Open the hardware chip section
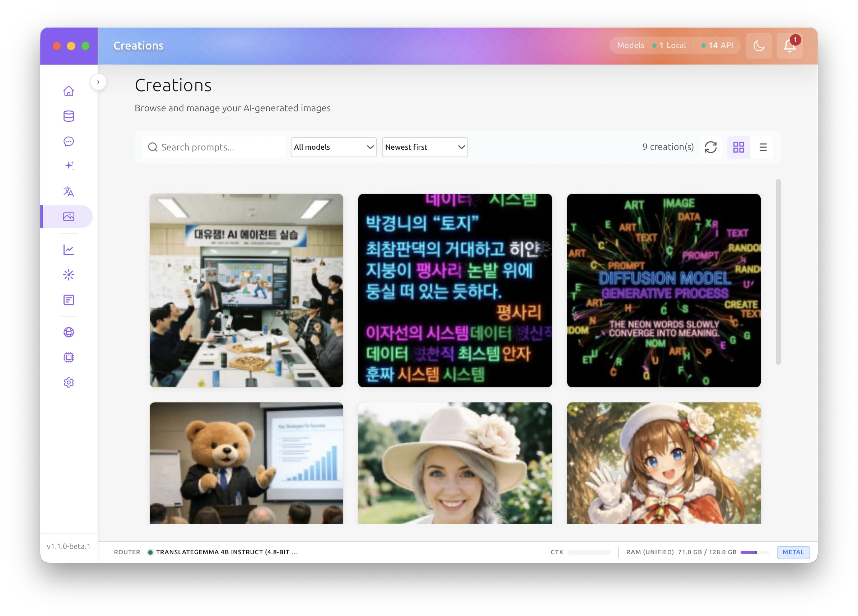Image resolution: width=858 pixels, height=616 pixels. (69, 357)
